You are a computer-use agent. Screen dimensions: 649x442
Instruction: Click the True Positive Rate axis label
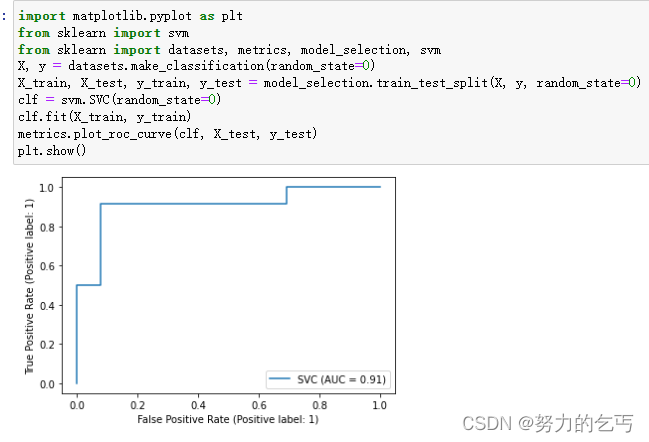tap(29, 286)
